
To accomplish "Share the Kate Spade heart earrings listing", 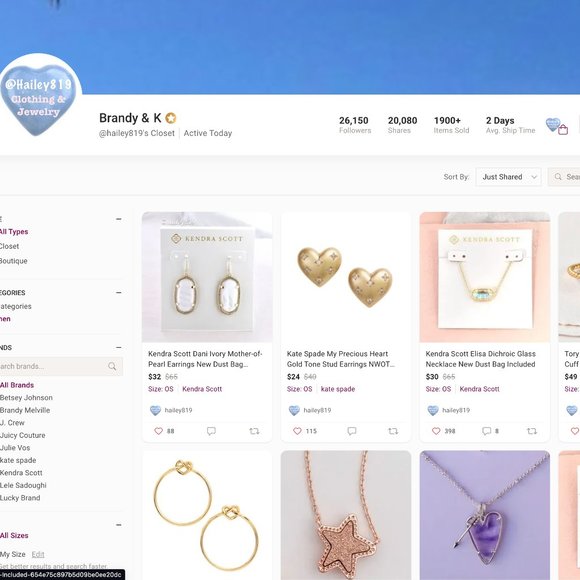I will [393, 431].
